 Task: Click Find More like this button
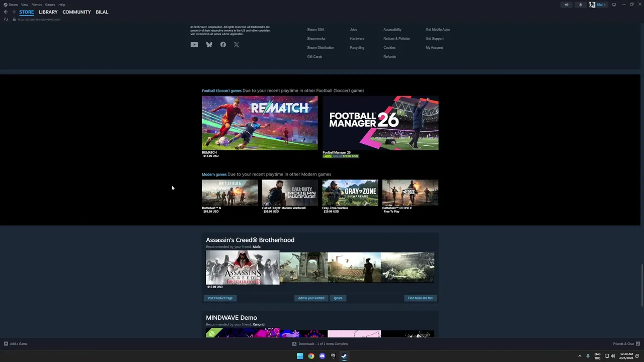tap(420, 298)
